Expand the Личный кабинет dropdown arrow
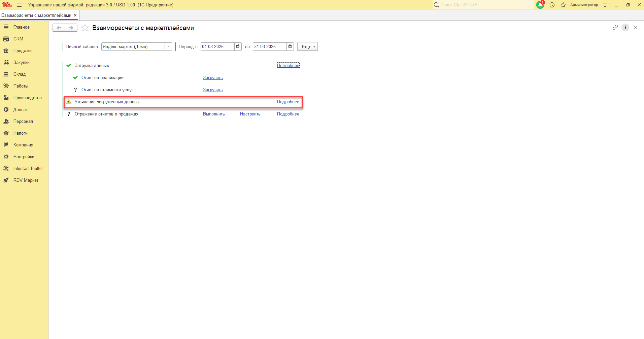 click(x=168, y=46)
